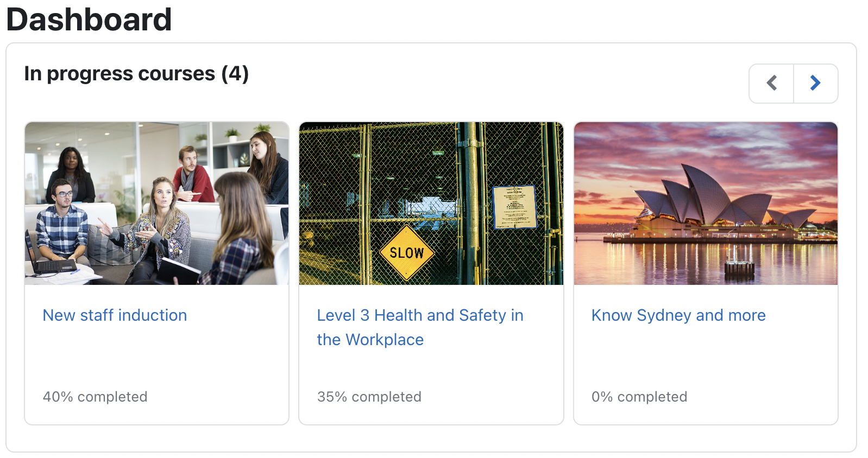Click the In progress courses (4) heading
868x458 pixels.
click(x=136, y=74)
